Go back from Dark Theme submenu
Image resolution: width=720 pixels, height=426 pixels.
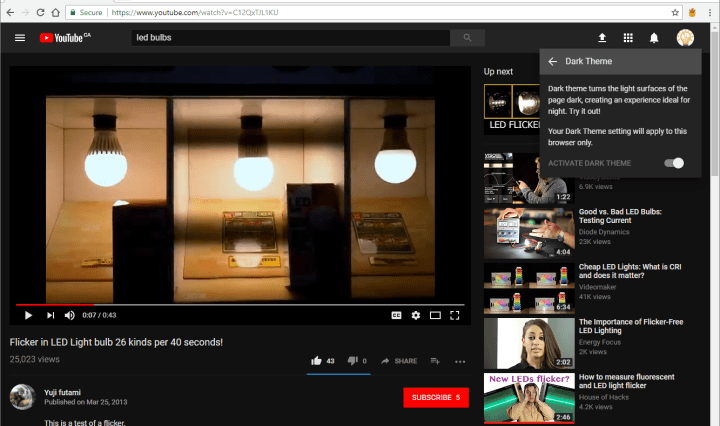tap(553, 61)
